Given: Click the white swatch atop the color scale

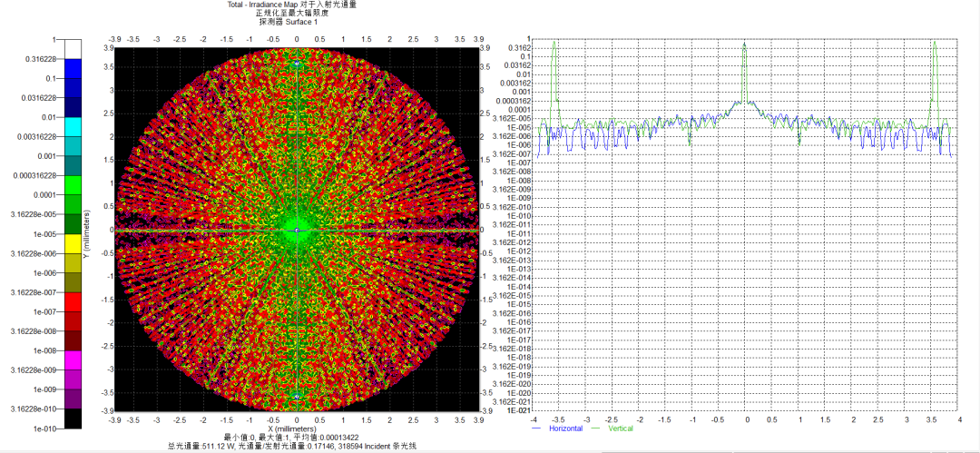Looking at the screenshot, I should (x=73, y=49).
